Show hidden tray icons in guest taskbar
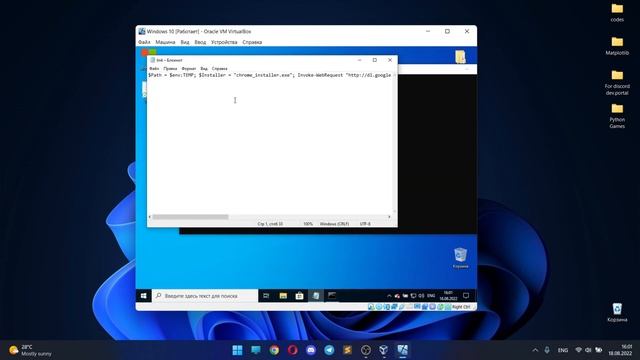This screenshot has height=360, width=640. point(389,296)
